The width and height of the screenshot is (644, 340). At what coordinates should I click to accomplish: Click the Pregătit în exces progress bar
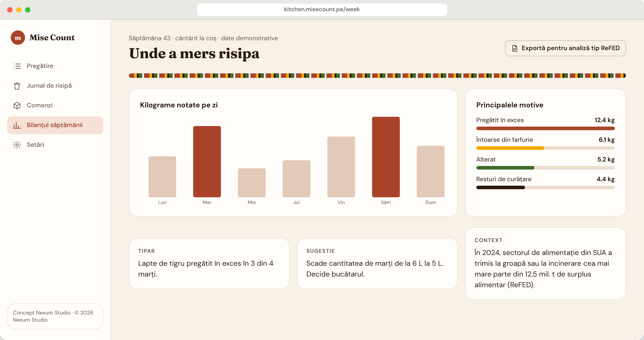tap(546, 128)
